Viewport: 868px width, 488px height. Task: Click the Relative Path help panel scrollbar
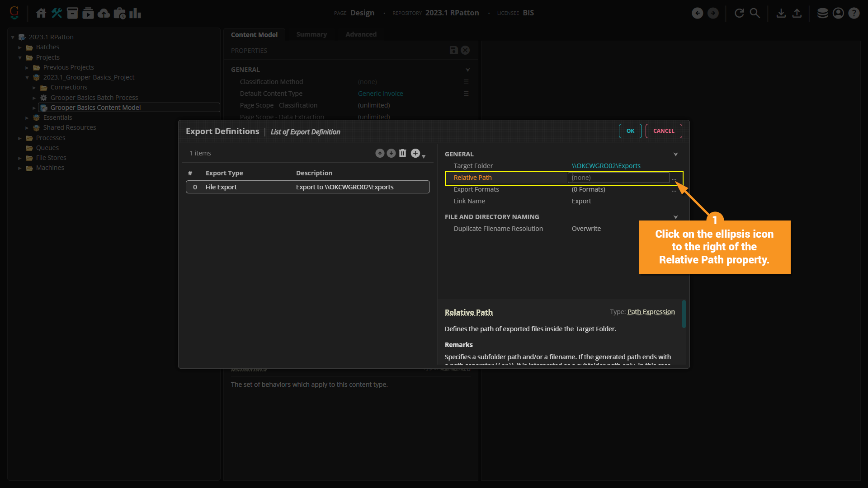tap(684, 314)
